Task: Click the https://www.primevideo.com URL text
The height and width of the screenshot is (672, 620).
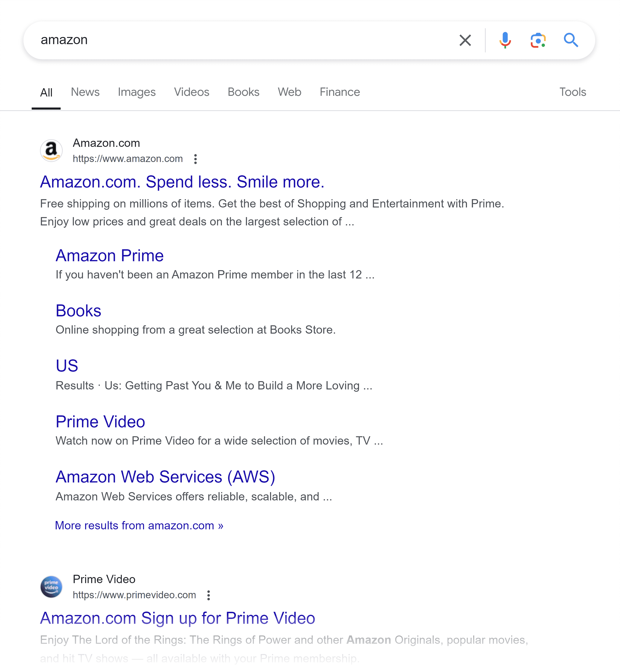Action: (134, 595)
